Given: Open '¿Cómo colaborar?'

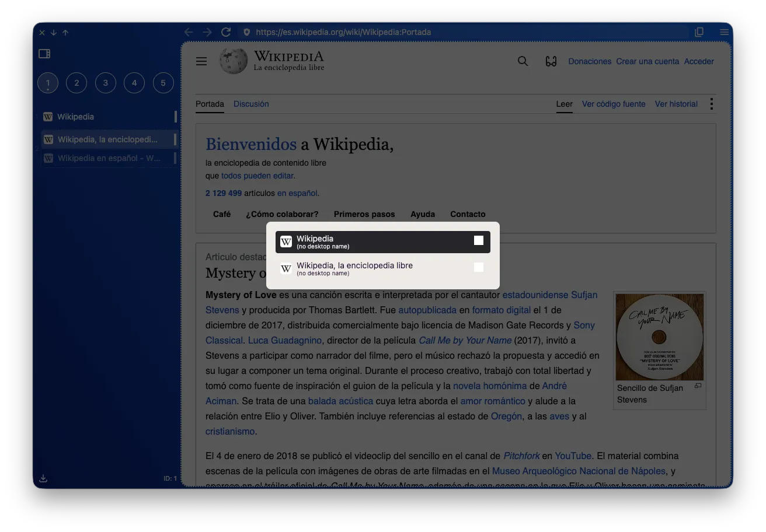Looking at the screenshot, I should point(282,214).
